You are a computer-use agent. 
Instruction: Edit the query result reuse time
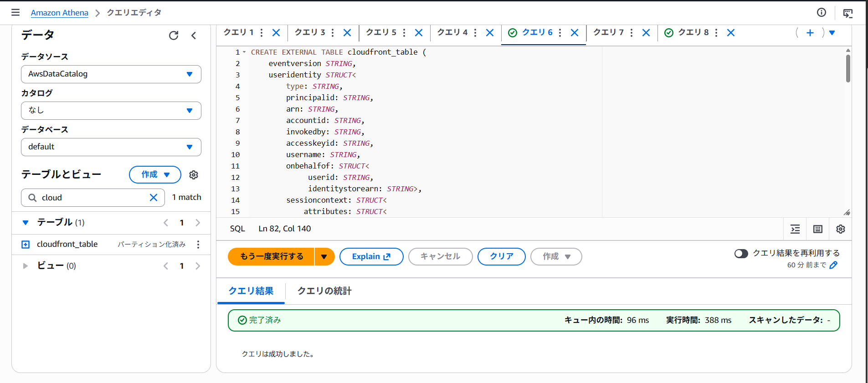(834, 265)
